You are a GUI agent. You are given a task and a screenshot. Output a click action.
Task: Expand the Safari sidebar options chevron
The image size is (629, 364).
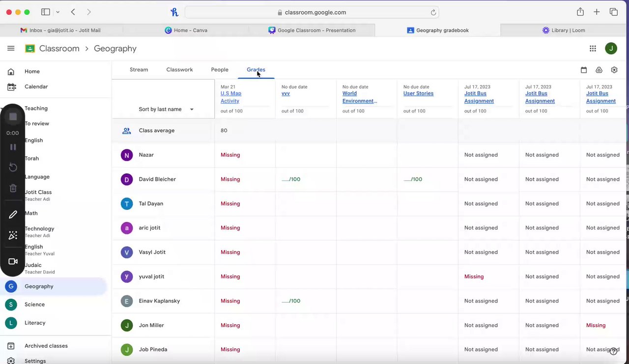[x=58, y=12]
